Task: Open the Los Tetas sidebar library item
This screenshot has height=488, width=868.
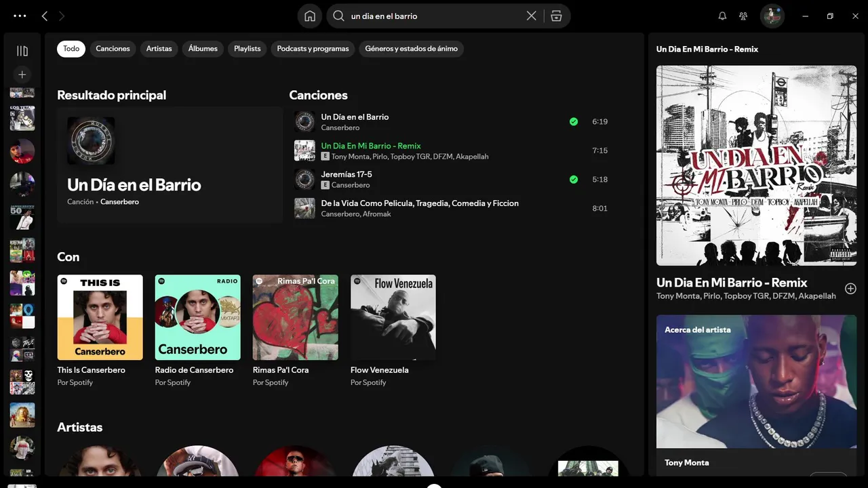Action: [22, 118]
